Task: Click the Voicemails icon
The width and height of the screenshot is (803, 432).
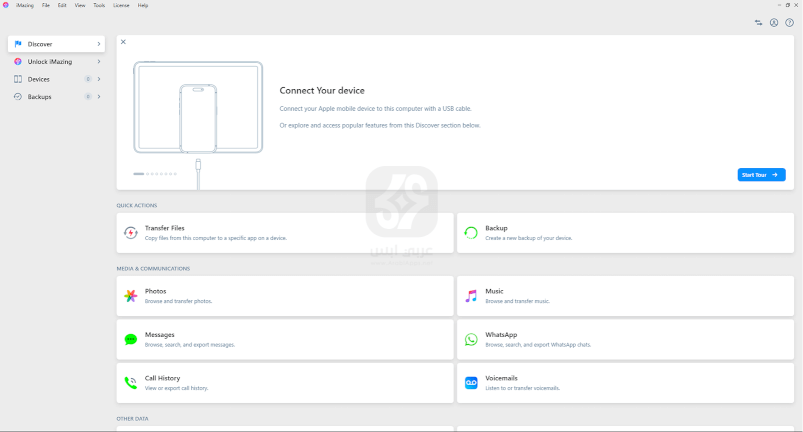Action: [471, 383]
